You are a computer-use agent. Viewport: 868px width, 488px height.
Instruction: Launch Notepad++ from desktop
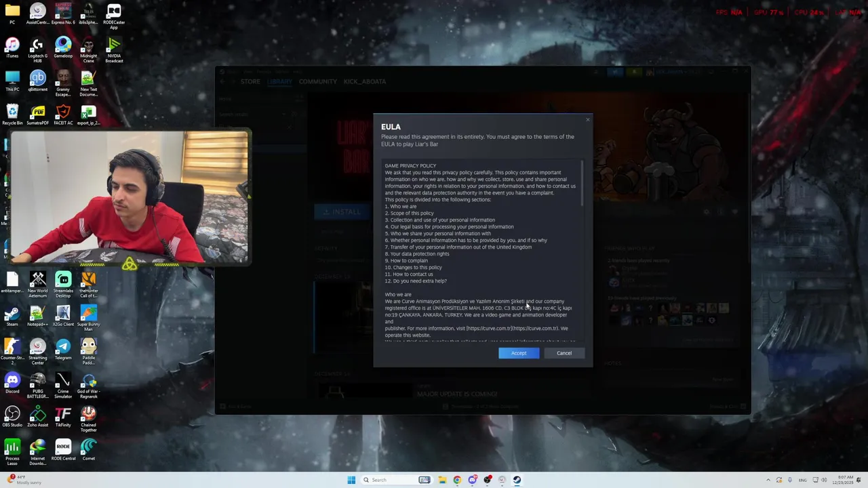(37, 317)
